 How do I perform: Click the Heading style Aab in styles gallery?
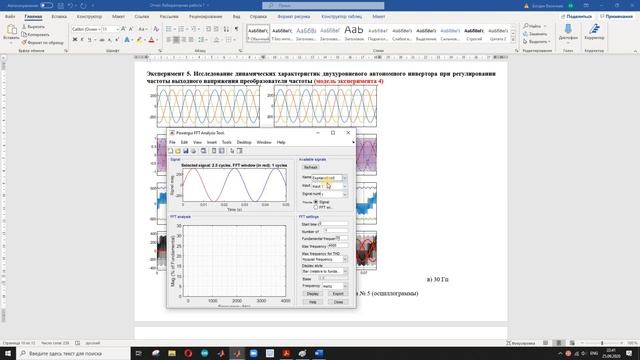[353, 33]
